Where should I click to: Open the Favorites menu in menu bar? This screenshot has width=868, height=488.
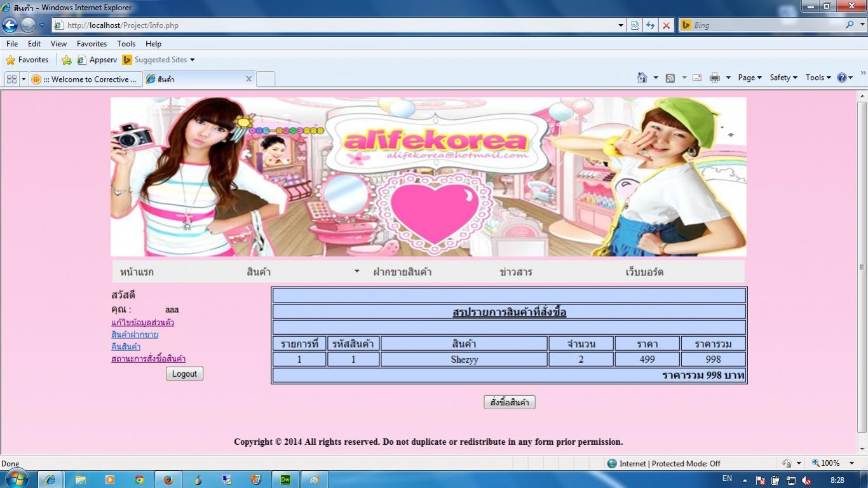click(92, 44)
